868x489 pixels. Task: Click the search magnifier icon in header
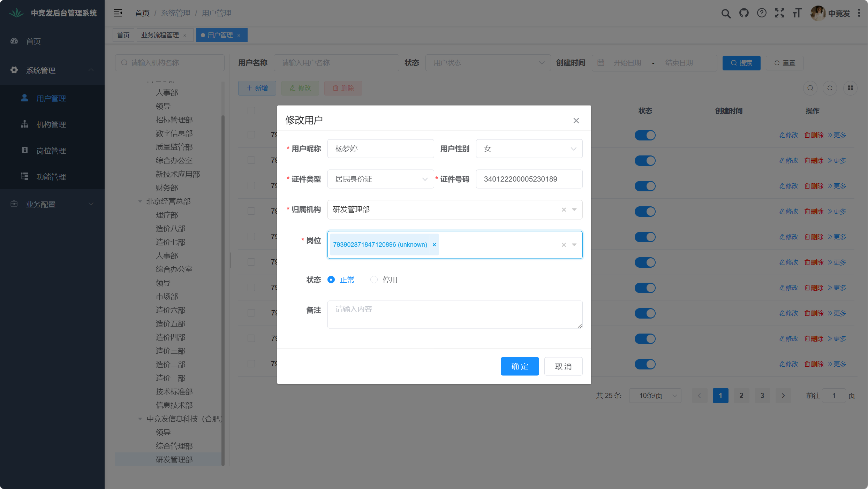(x=726, y=13)
